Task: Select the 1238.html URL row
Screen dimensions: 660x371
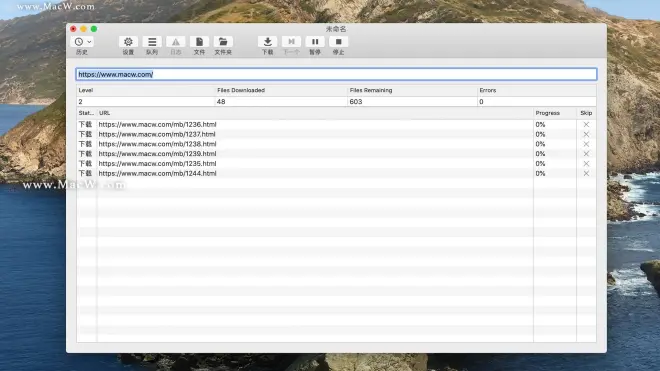Action: pos(336,144)
